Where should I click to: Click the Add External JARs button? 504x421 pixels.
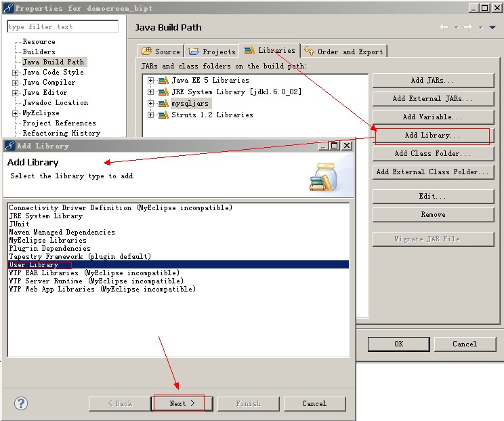point(433,99)
